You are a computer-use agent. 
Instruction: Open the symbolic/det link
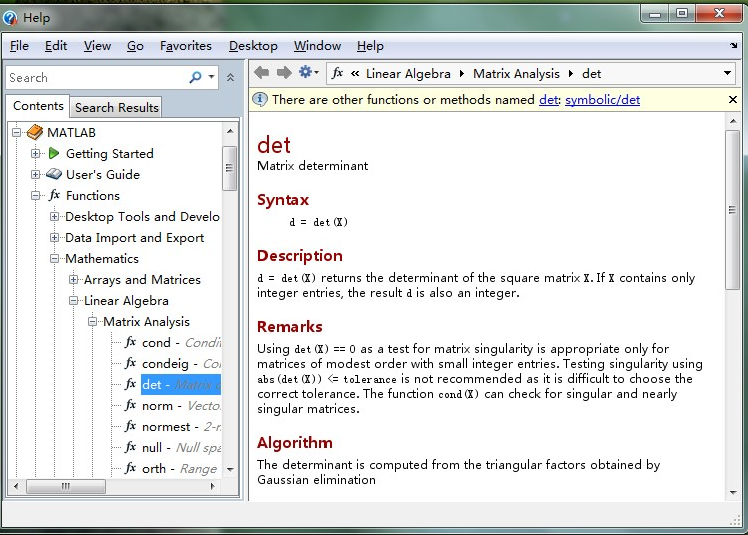[603, 99]
